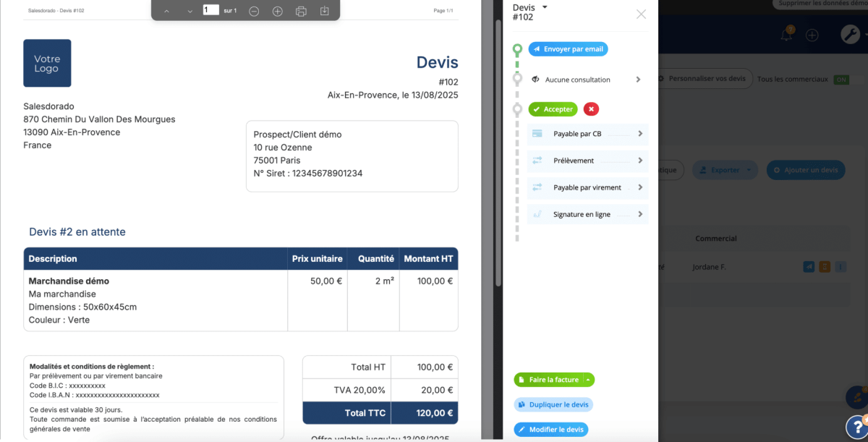The height and width of the screenshot is (442, 868).
Task: Click the download icon in the PDF viewer
Action: click(x=324, y=11)
